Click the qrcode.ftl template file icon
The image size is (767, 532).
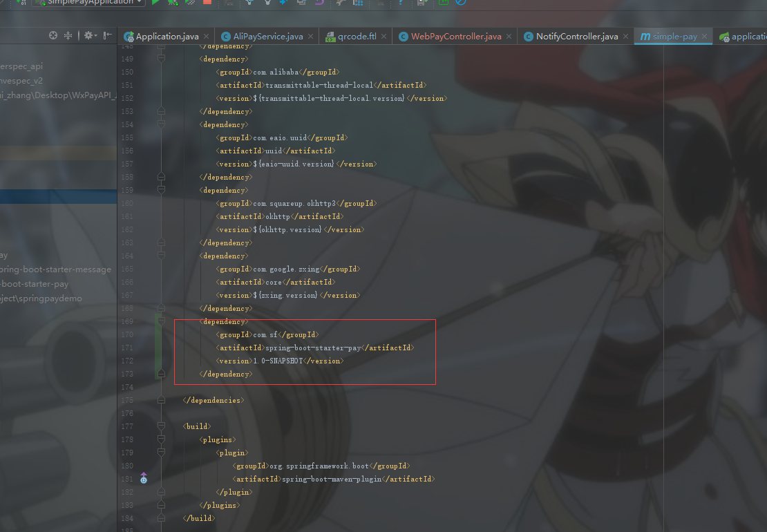point(330,37)
